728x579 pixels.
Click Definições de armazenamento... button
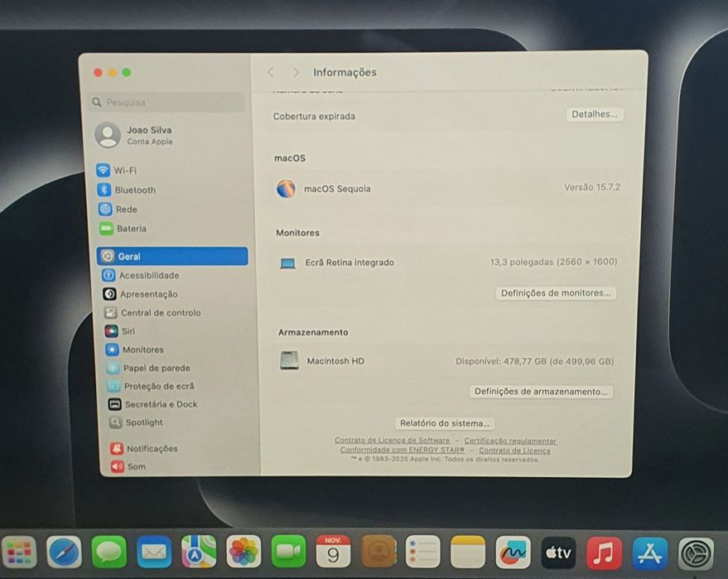pos(541,392)
